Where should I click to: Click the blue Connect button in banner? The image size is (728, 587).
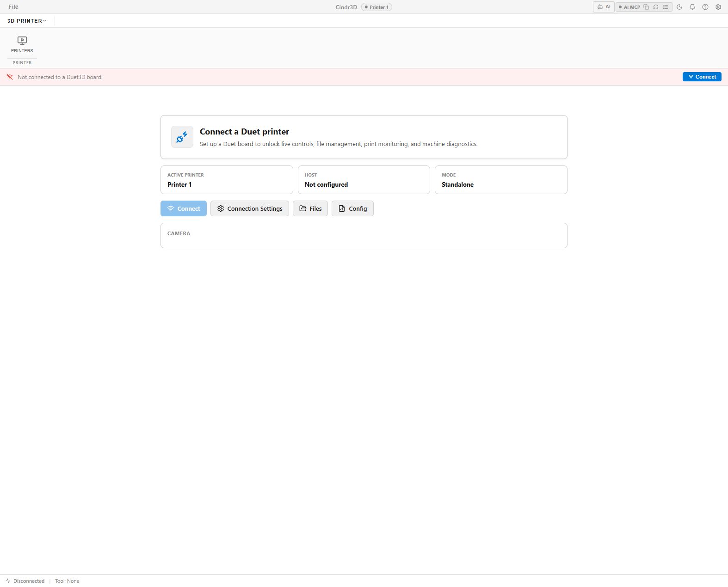click(x=702, y=77)
